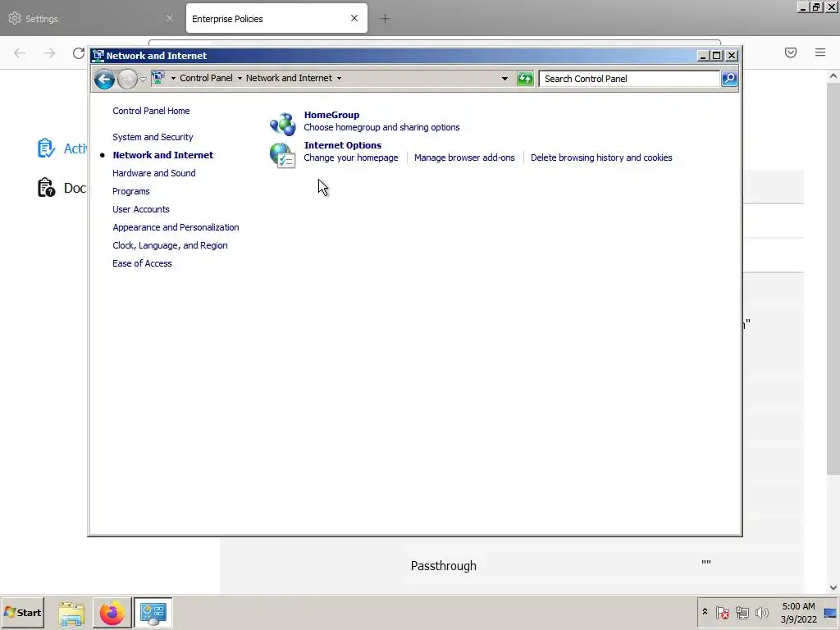This screenshot has width=840, height=630.
Task: Show hidden tray icons arrow
Action: point(705,612)
